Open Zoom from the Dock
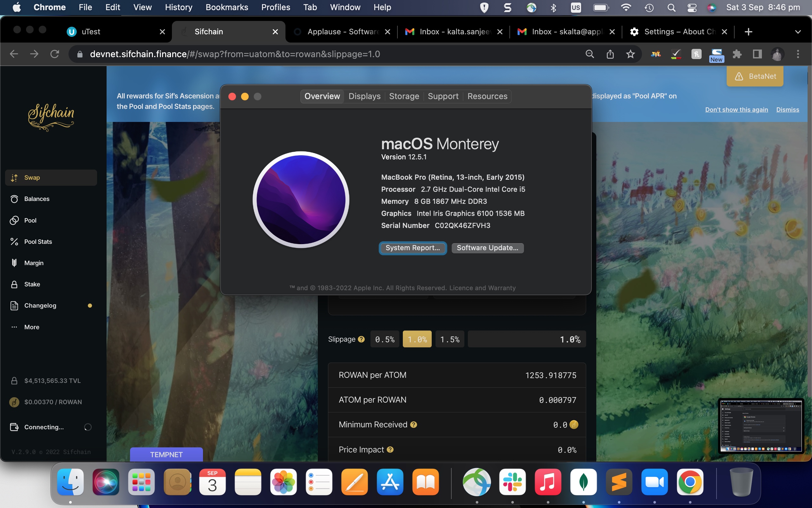This screenshot has width=812, height=508. coord(654,482)
